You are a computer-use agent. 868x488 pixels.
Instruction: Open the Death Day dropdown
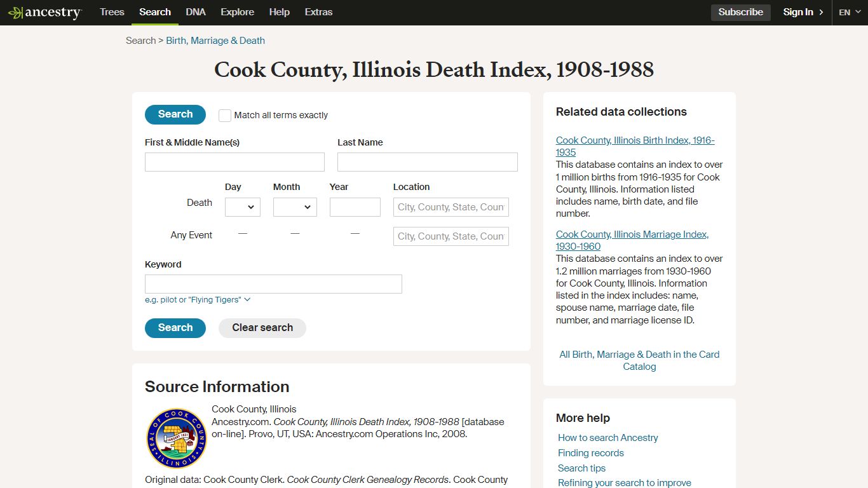[243, 207]
